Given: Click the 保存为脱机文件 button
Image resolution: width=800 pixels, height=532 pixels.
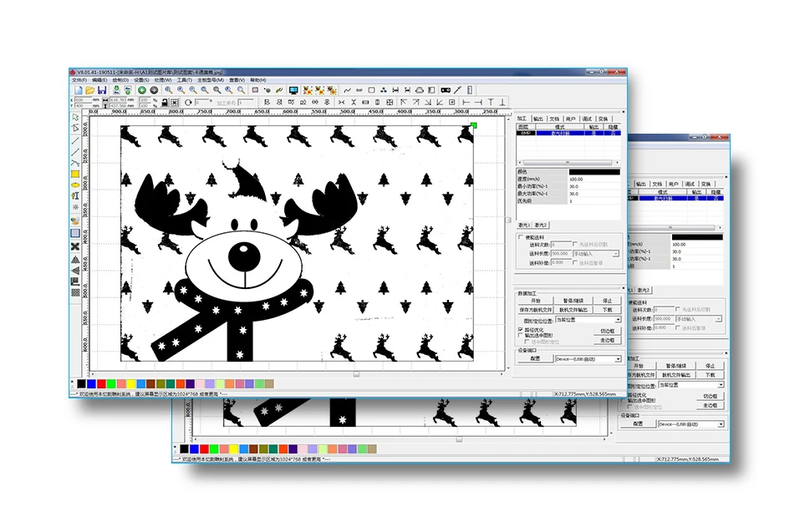Looking at the screenshot, I should (x=535, y=310).
